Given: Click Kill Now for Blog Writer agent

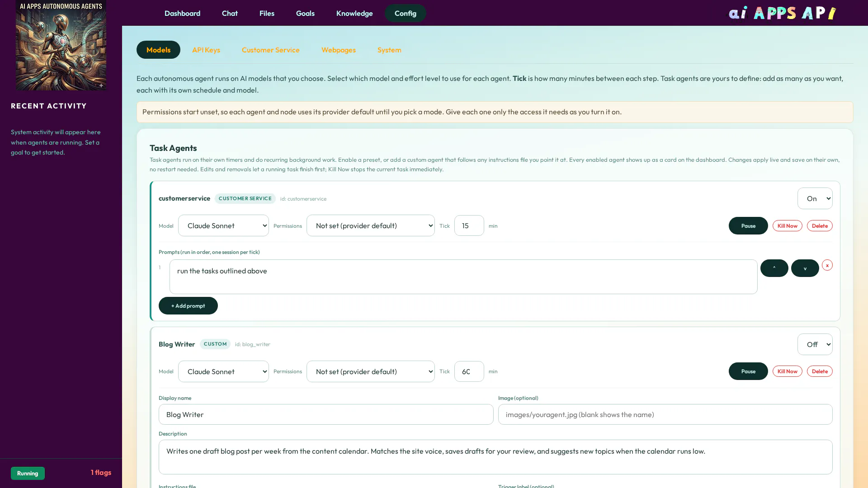Looking at the screenshot, I should coord(787,371).
